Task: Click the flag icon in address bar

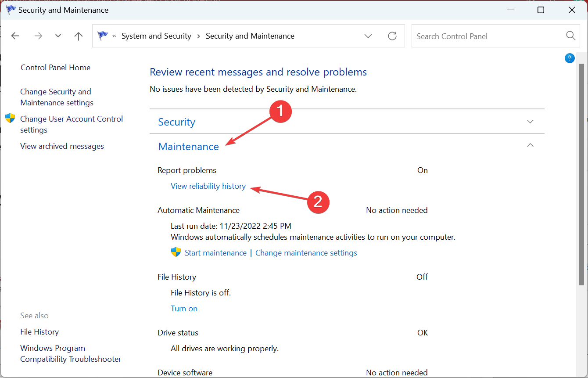Action: coord(103,36)
